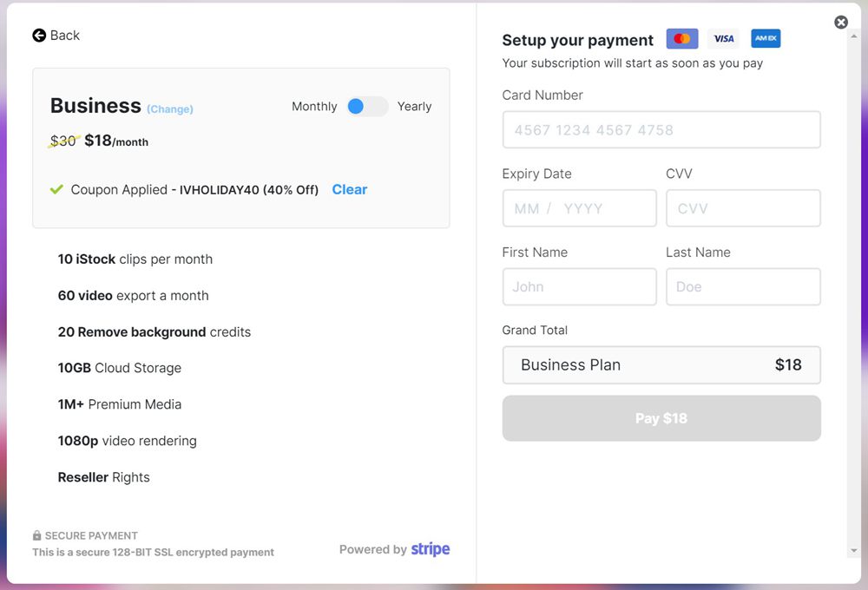868x590 pixels.
Task: Focus the Card Number field
Action: tap(661, 130)
